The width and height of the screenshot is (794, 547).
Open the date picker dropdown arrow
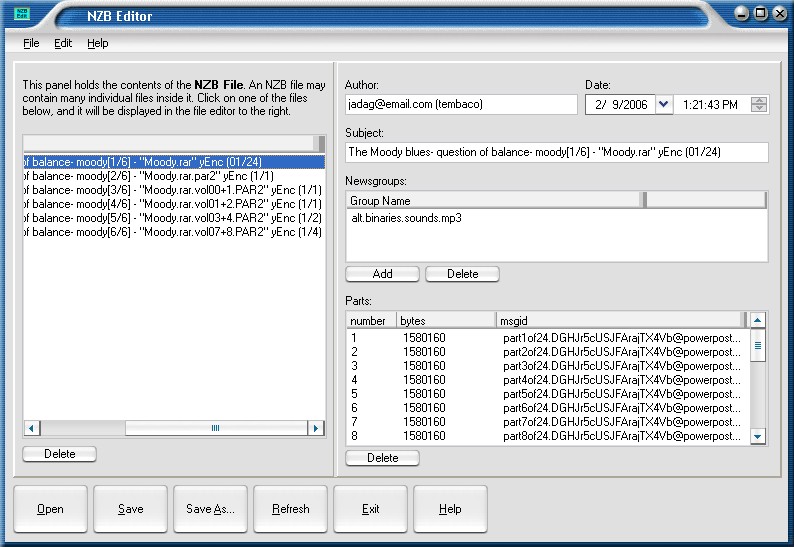click(664, 105)
